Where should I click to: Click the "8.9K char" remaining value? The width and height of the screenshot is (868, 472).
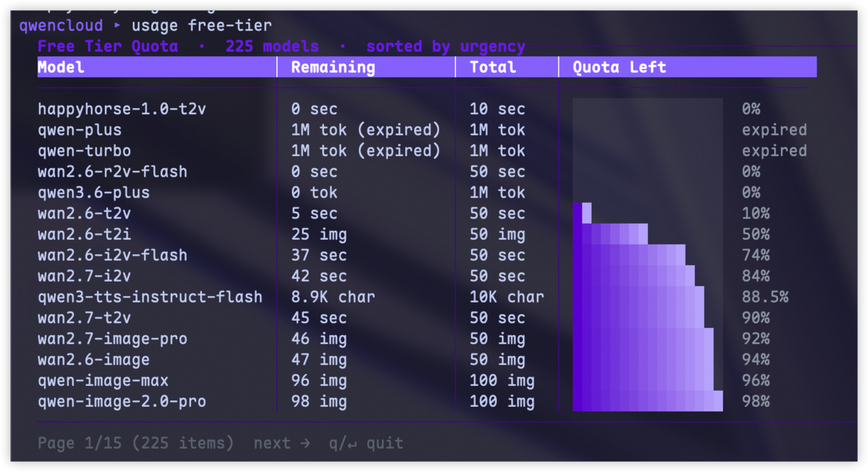point(333,298)
